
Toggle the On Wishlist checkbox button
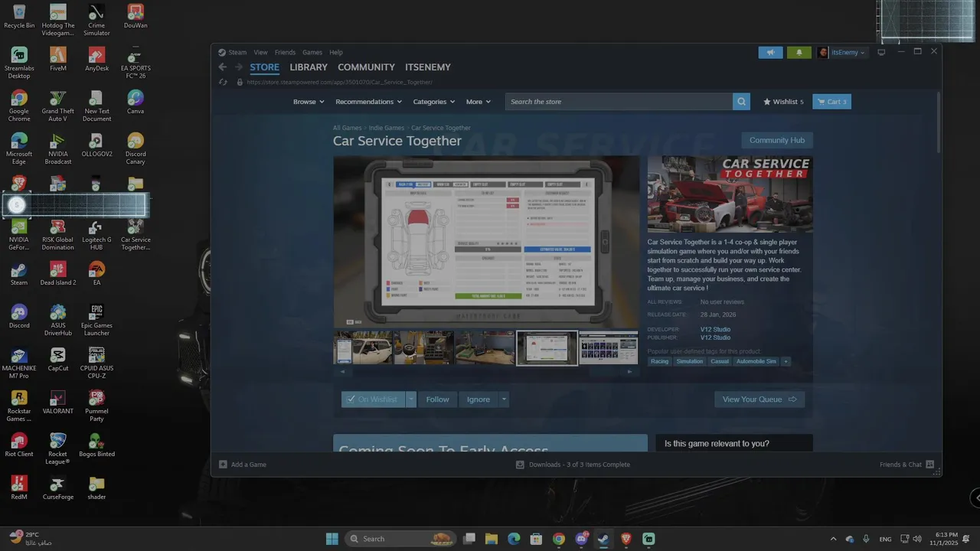[x=372, y=399]
